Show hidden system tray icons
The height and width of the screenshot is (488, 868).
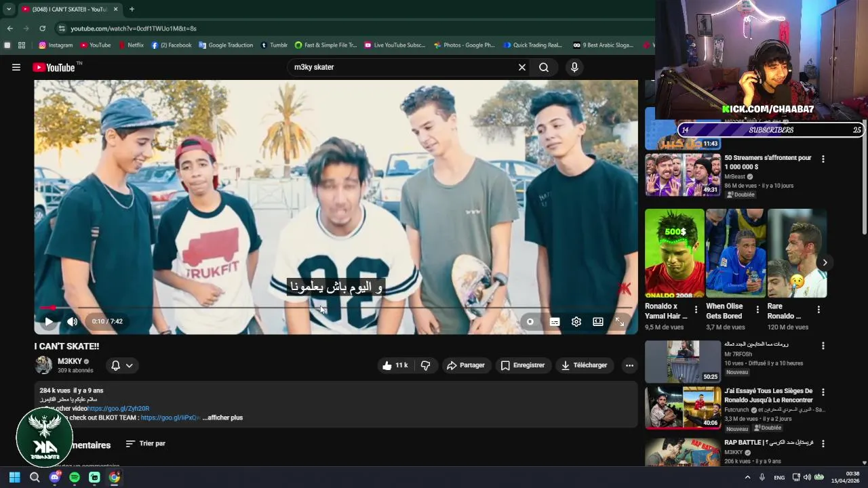point(747,477)
